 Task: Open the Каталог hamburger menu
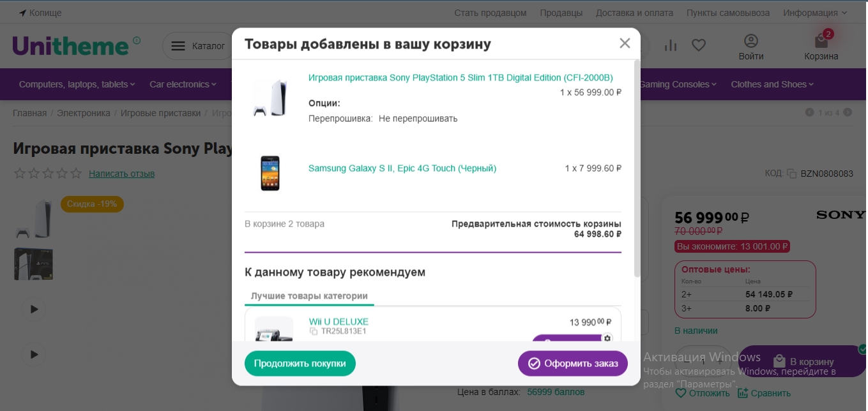pos(179,46)
